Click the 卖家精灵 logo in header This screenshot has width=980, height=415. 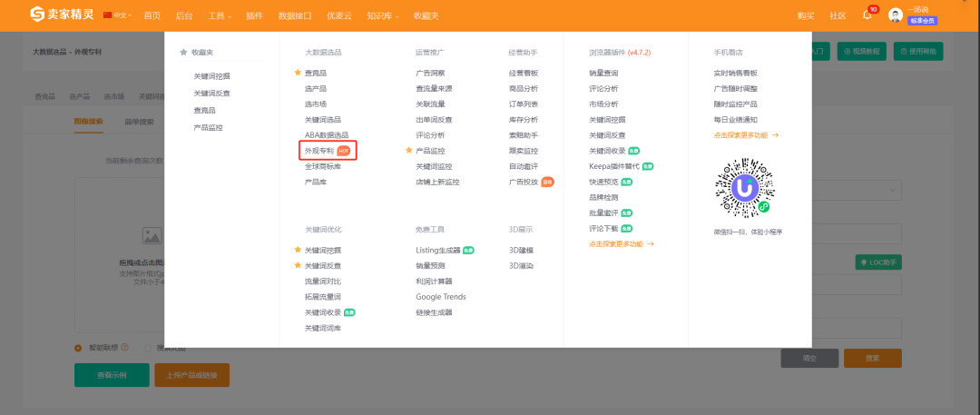tap(62, 15)
